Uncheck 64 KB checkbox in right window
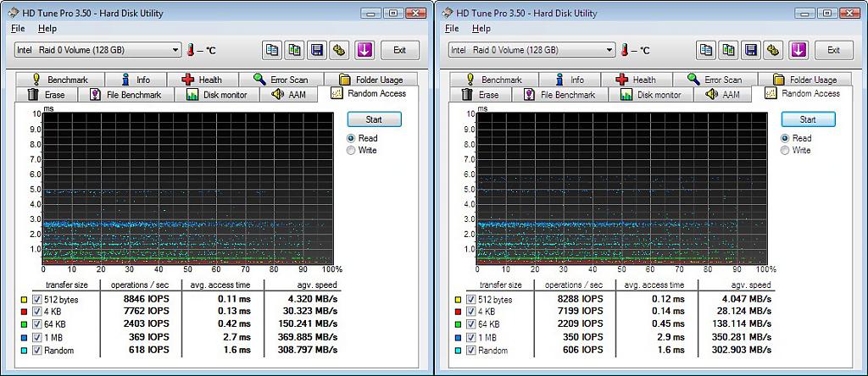The image size is (868, 376). click(470, 324)
